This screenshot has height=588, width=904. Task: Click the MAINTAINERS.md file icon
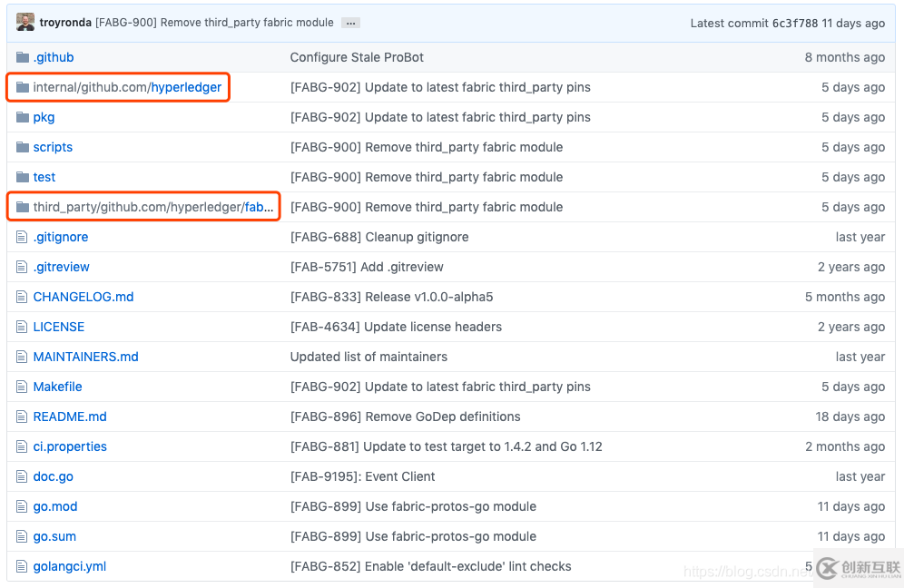tap(22, 357)
